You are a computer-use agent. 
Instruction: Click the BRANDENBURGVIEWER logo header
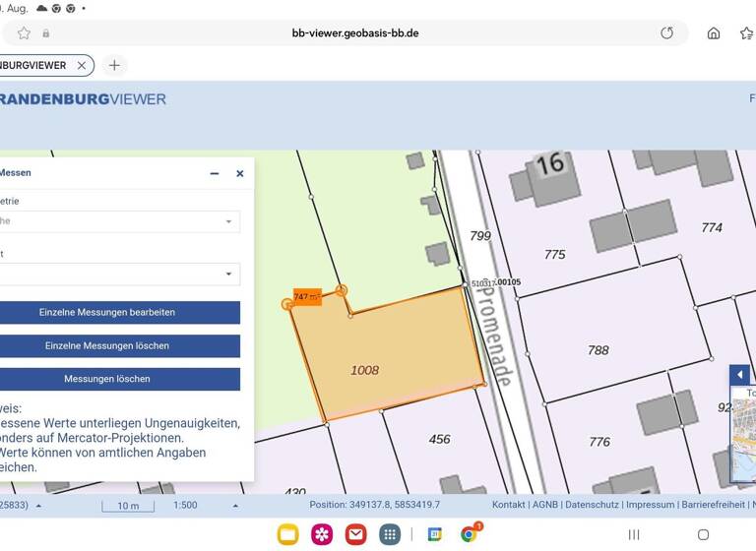(83, 99)
